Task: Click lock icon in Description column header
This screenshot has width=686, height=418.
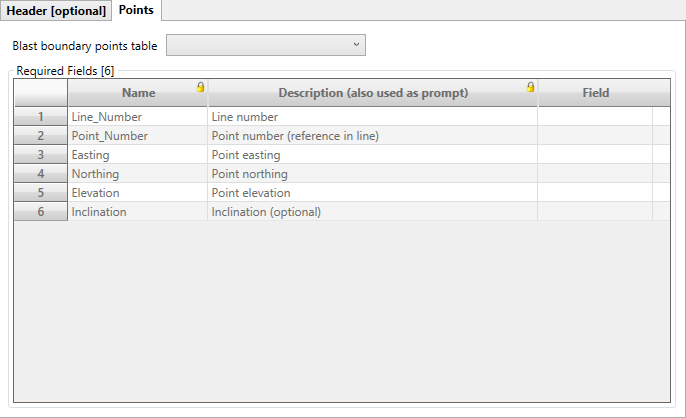Action: (530, 87)
